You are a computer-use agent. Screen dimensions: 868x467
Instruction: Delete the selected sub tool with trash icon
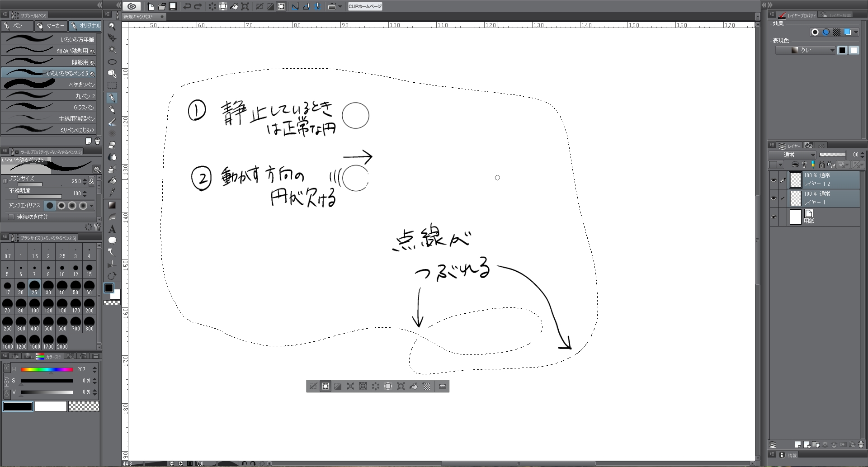click(x=97, y=142)
